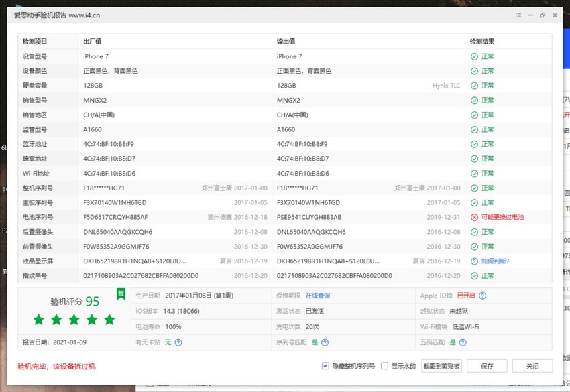Click 验机评分 95 score text
Image resolution: width=570 pixels, height=392 pixels.
tap(74, 301)
